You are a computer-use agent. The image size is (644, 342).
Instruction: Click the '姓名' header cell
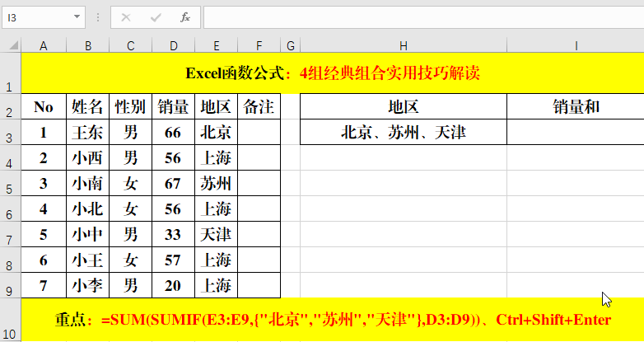[88, 106]
